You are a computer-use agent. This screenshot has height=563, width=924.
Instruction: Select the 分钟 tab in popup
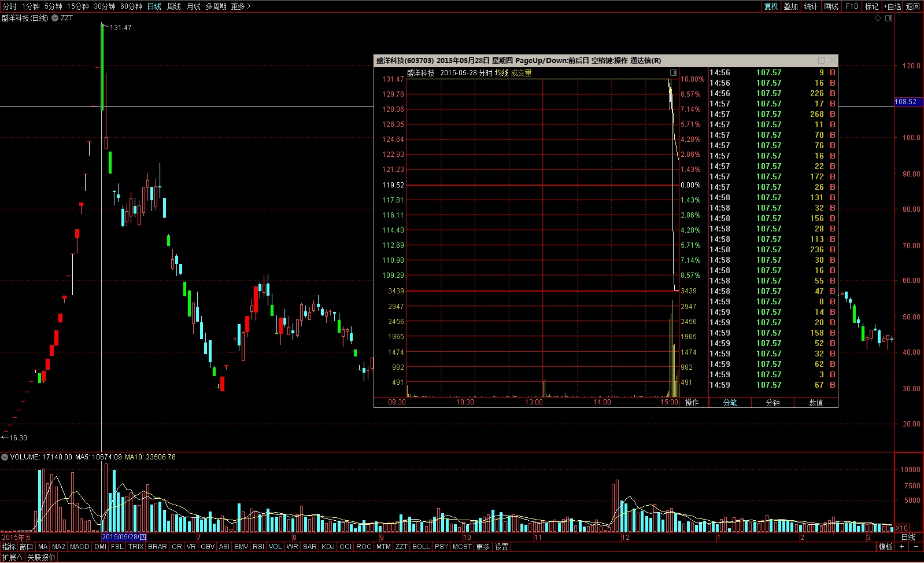773,403
